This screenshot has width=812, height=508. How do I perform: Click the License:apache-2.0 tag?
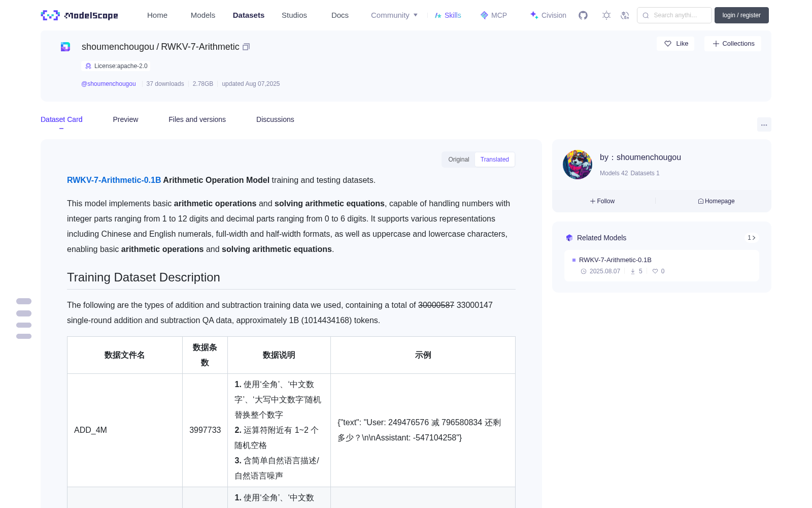pos(116,66)
